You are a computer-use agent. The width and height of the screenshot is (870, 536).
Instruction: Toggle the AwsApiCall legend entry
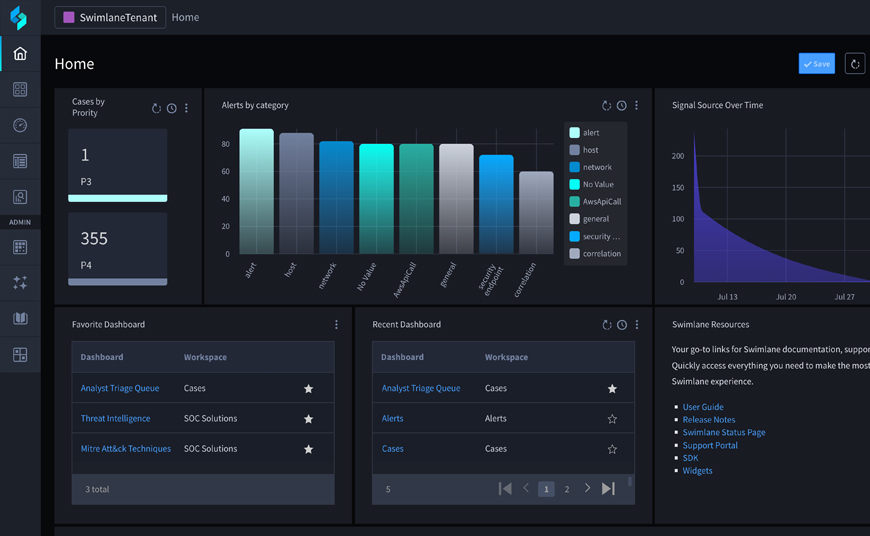click(x=595, y=201)
